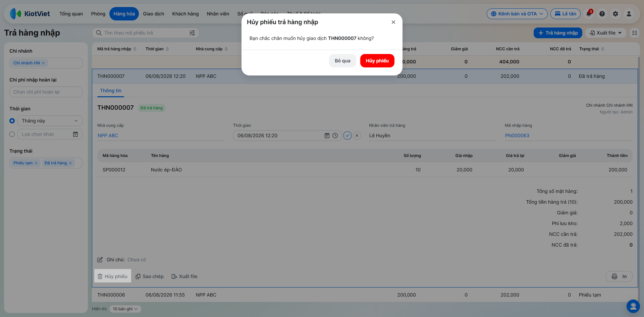Open the Phòng menu
The height and width of the screenshot is (317, 644).
[x=98, y=14]
